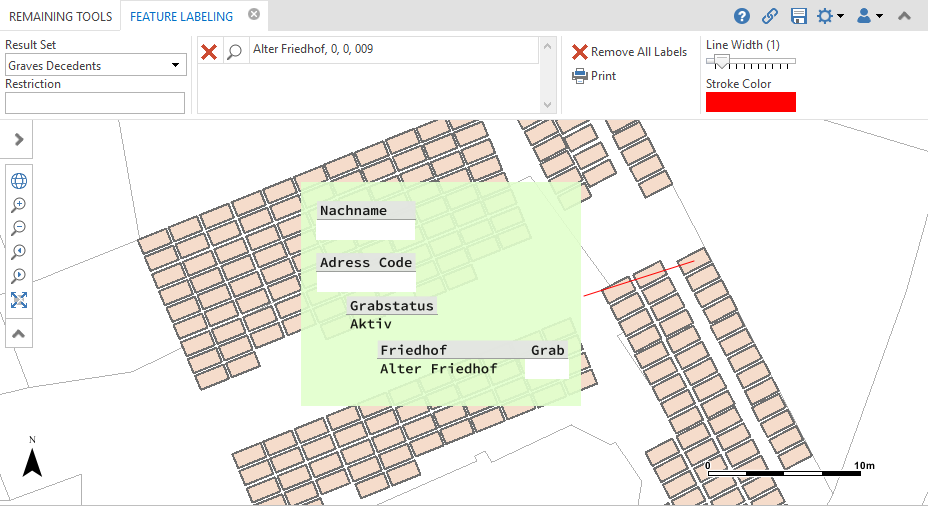Zoom to label using magnifier icon
Screen dimensions: 928x532
coord(234,52)
